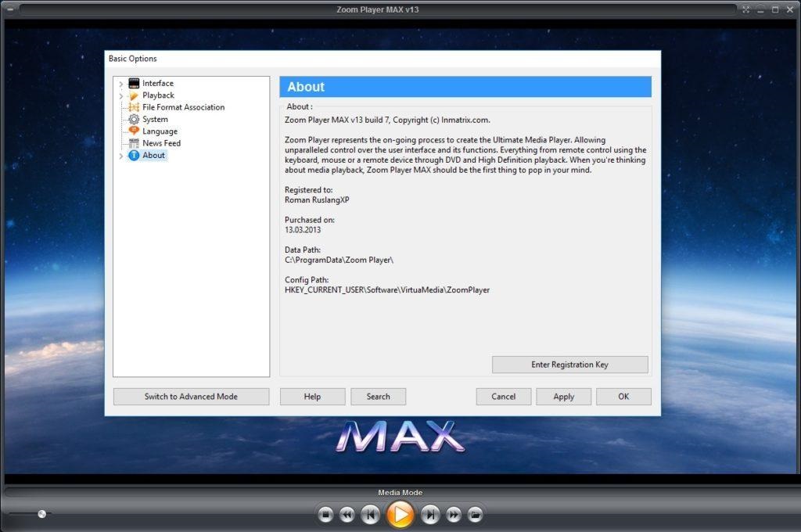
Task: Click the Fast Forward playback button
Action: tap(454, 515)
